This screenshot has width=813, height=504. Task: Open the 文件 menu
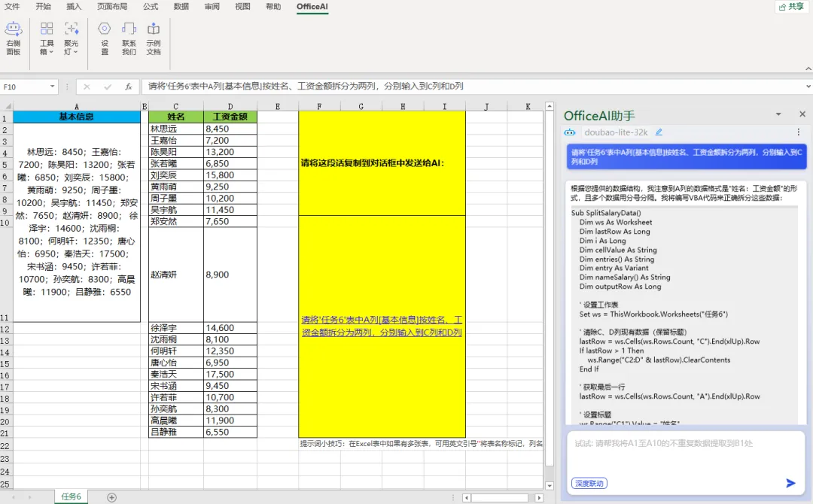[12, 6]
